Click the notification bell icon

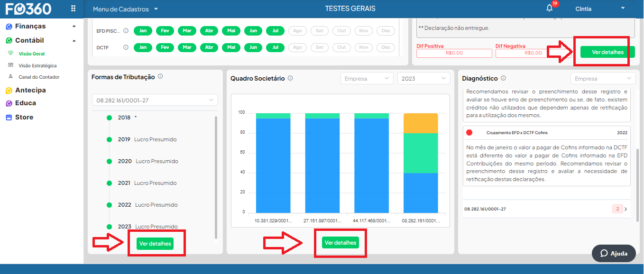click(550, 8)
